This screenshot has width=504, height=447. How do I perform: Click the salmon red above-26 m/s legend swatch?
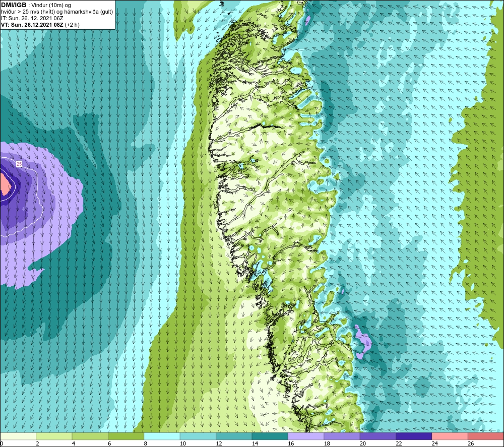486,436
